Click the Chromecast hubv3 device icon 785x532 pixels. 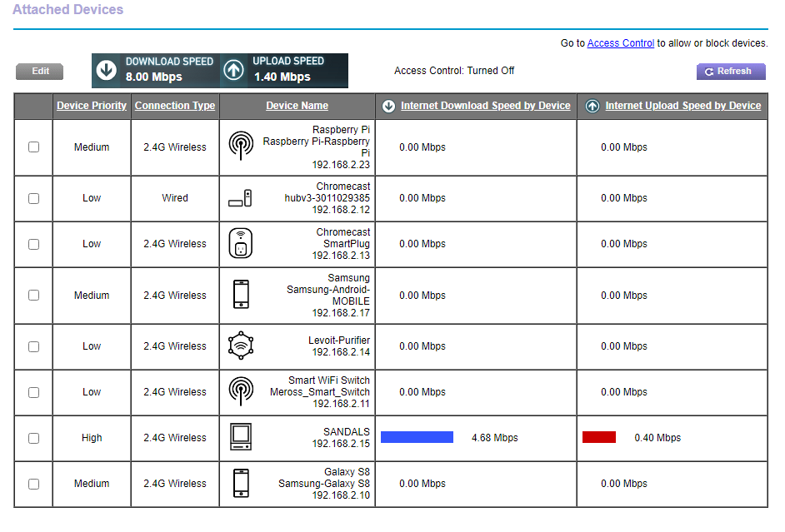coord(240,198)
